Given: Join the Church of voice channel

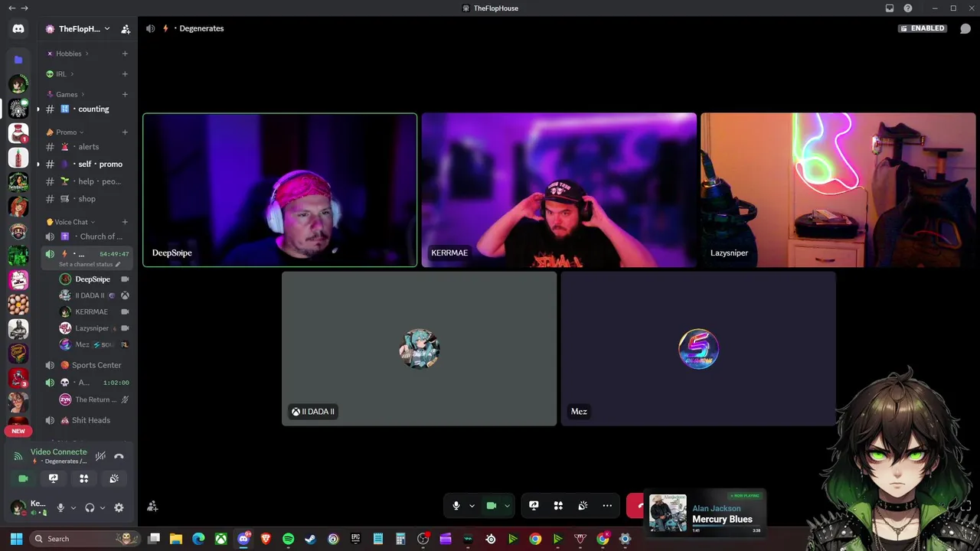Looking at the screenshot, I should (x=87, y=236).
